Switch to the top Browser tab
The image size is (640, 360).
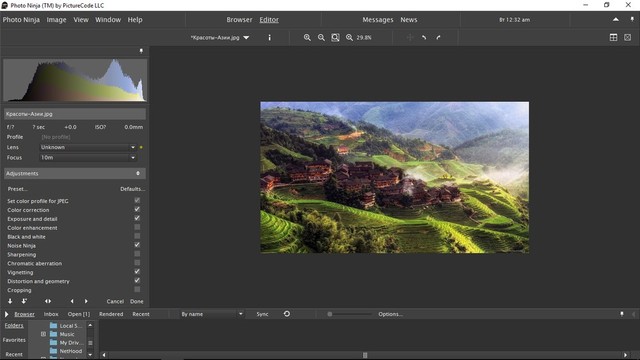[239, 20]
